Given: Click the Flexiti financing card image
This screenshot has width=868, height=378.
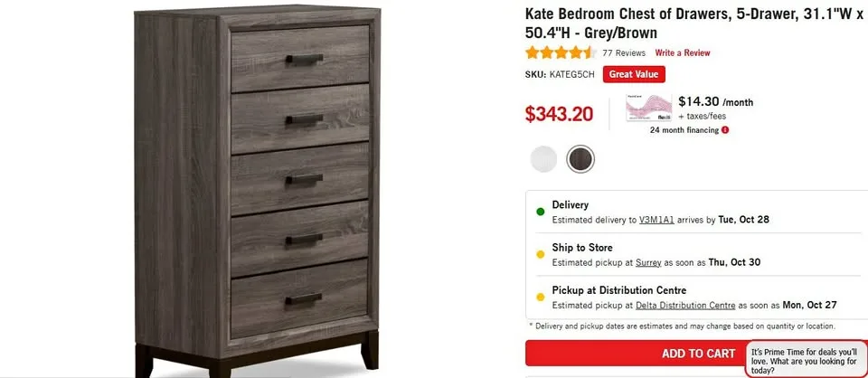Looking at the screenshot, I should pyautogui.click(x=649, y=108).
